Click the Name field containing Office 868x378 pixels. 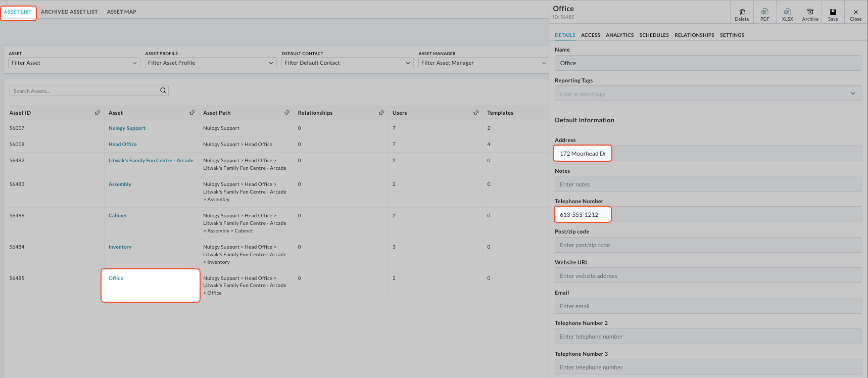coord(708,63)
